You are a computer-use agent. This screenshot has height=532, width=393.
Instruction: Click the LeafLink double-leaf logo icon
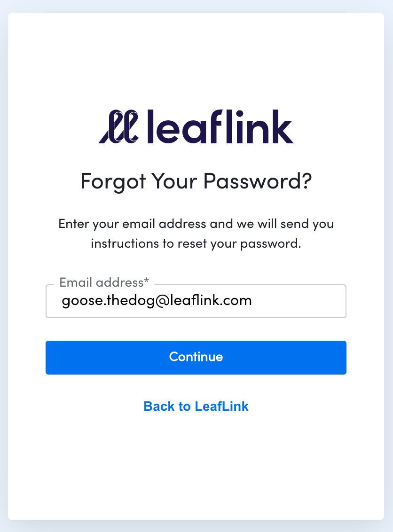[x=118, y=126]
